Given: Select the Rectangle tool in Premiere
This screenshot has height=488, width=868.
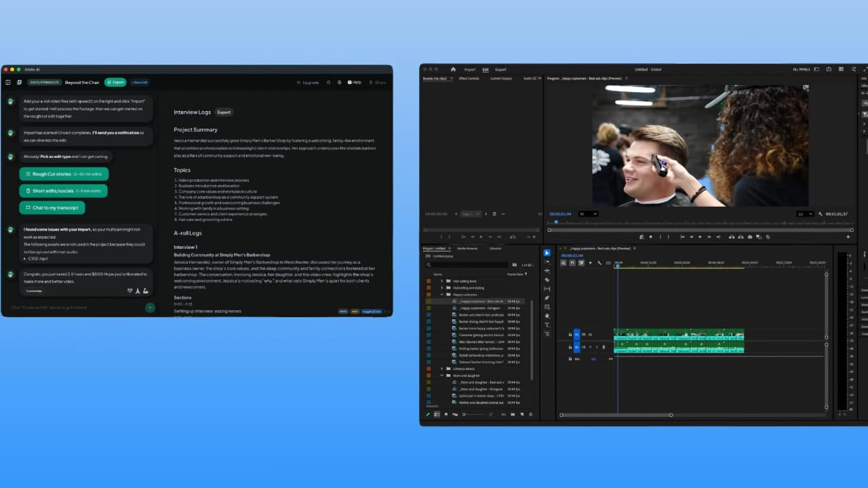Looking at the screenshot, I should pos(547,307).
